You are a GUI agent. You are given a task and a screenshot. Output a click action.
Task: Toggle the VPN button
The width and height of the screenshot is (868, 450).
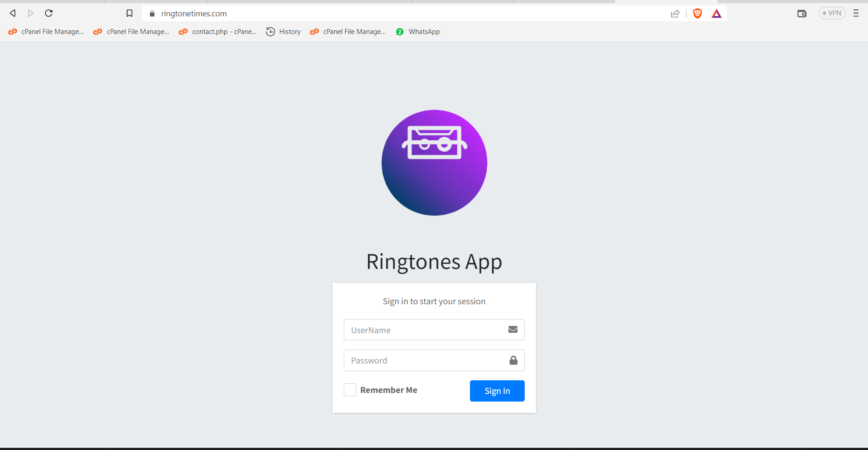click(832, 13)
